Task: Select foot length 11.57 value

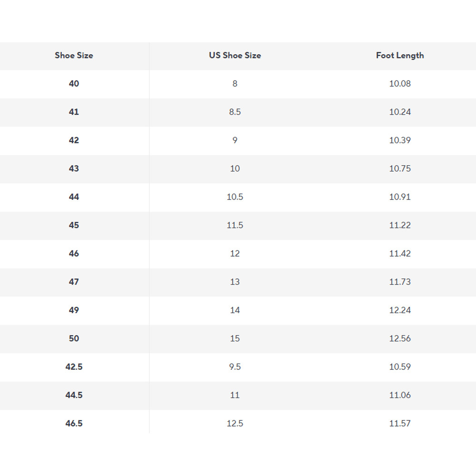Action: click(400, 424)
